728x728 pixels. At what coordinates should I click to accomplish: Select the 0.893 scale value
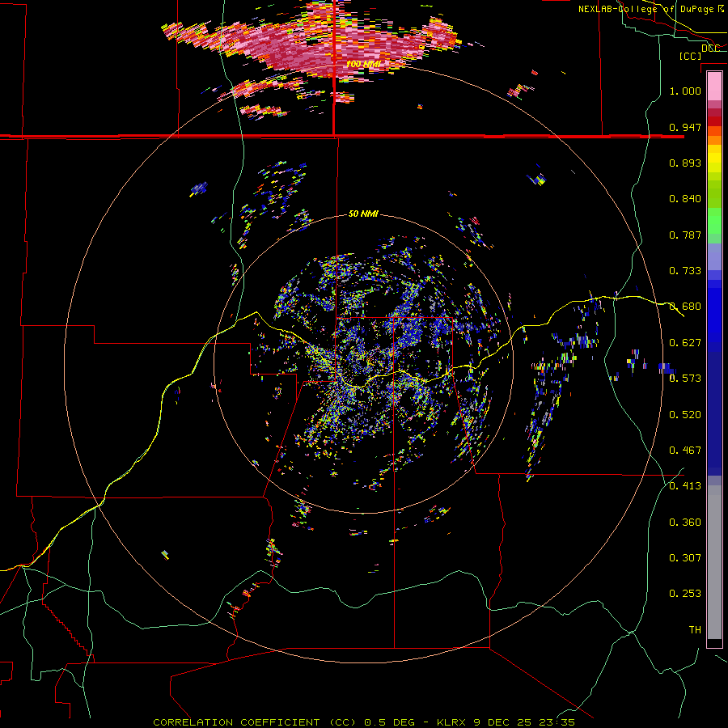(685, 163)
